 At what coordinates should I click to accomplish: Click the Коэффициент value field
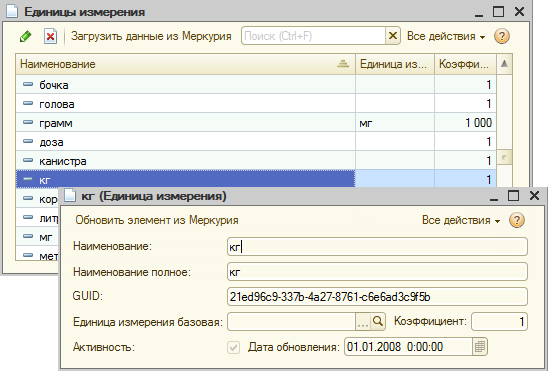click(499, 321)
